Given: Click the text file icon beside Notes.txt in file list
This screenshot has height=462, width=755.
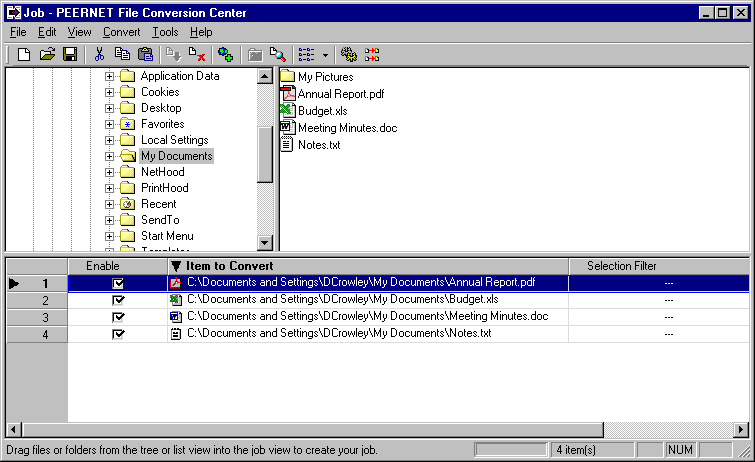Looking at the screenshot, I should tap(287, 144).
